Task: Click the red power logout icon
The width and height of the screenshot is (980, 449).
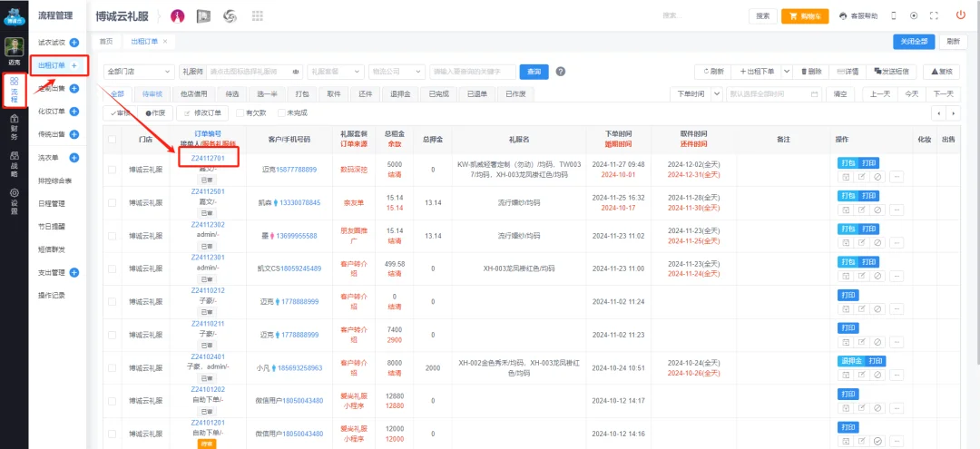Action: pyautogui.click(x=960, y=15)
